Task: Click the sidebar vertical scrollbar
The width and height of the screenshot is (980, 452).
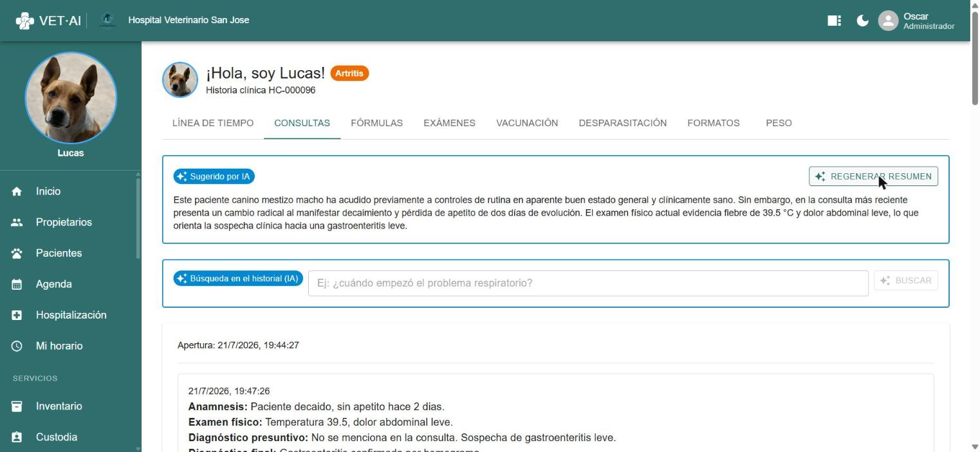Action: click(x=138, y=218)
